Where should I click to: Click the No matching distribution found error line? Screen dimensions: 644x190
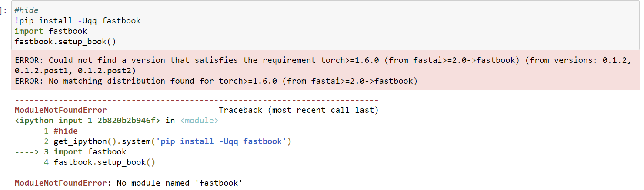(216, 81)
